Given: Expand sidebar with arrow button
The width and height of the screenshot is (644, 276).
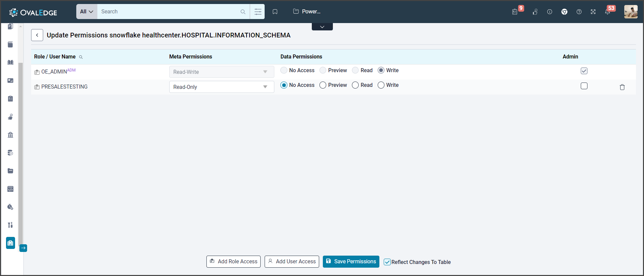Looking at the screenshot, I should click(23, 248).
